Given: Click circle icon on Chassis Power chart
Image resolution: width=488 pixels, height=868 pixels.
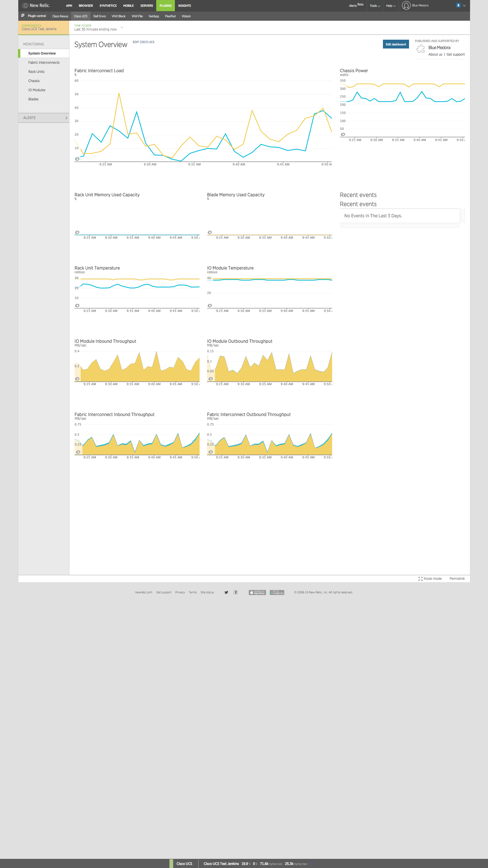Looking at the screenshot, I should click(x=343, y=135).
